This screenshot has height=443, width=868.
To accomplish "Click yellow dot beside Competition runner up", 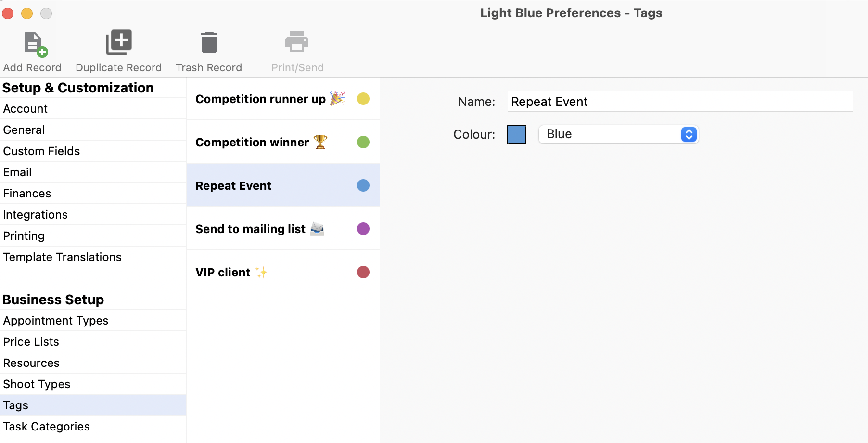I will tap(363, 99).
